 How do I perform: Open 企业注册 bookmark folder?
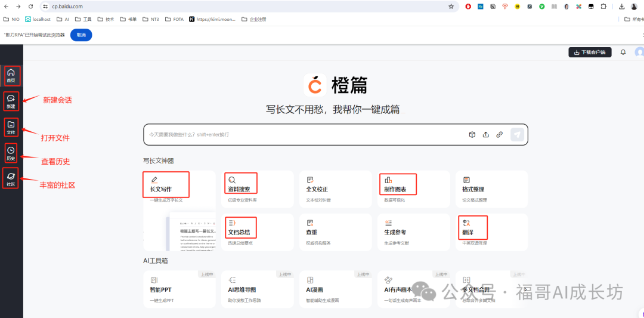tap(254, 19)
